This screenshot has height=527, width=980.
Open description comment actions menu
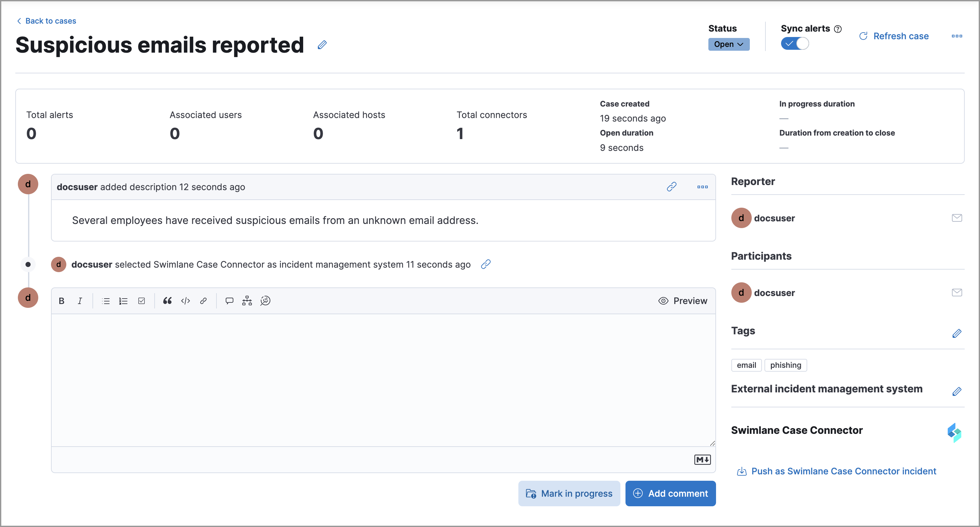702,187
